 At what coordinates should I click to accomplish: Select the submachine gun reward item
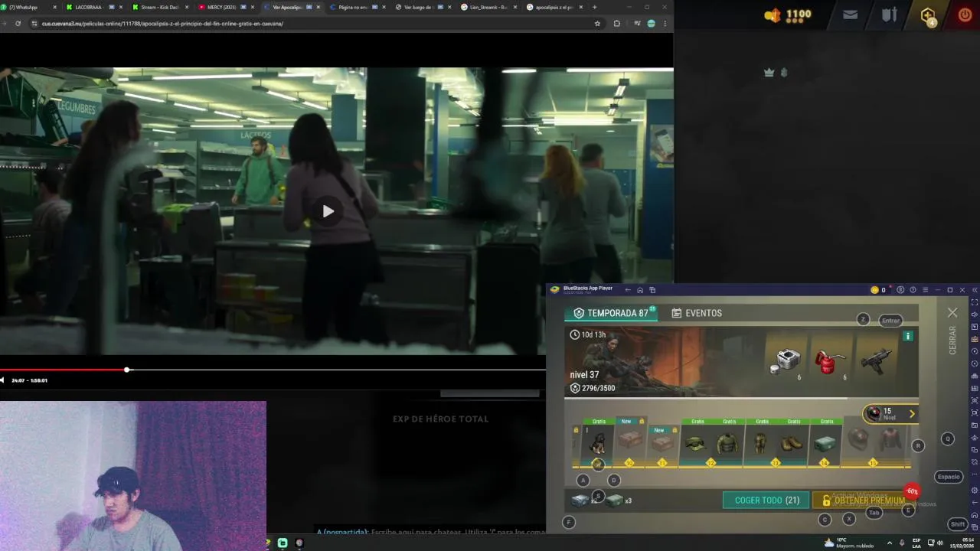[x=876, y=360]
